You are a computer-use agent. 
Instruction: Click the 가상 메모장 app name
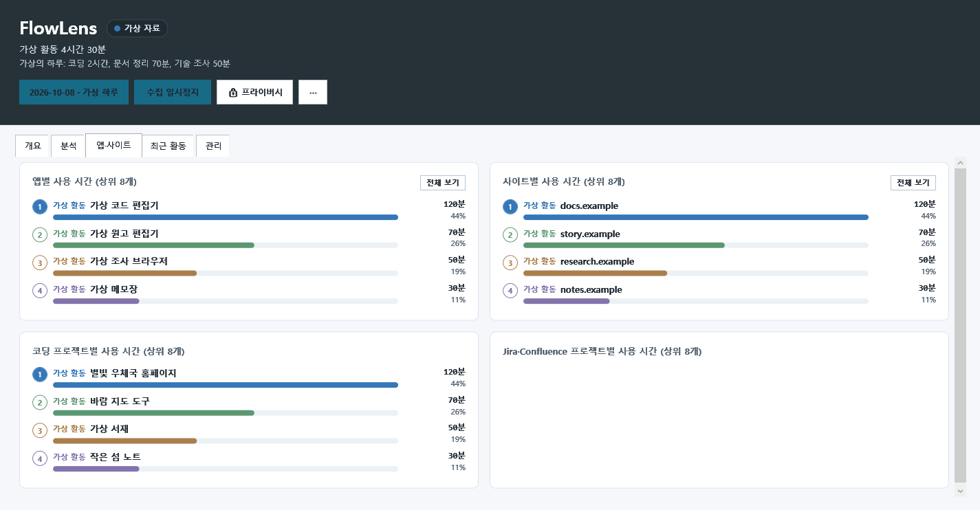tap(113, 289)
